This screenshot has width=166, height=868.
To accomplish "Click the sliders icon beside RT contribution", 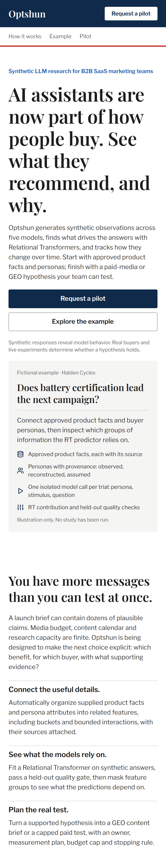I will pyautogui.click(x=20, y=507).
